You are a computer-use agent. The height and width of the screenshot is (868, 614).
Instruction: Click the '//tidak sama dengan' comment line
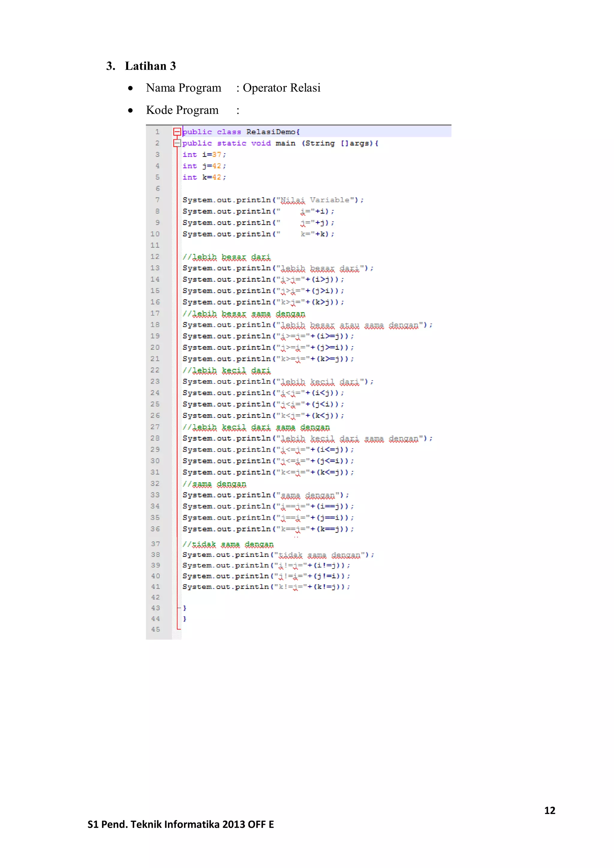pos(228,544)
